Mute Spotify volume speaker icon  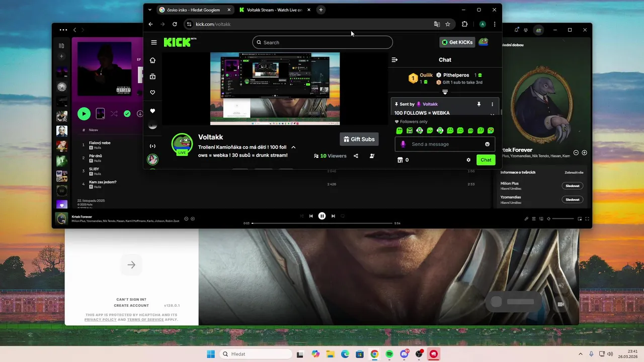click(549, 219)
